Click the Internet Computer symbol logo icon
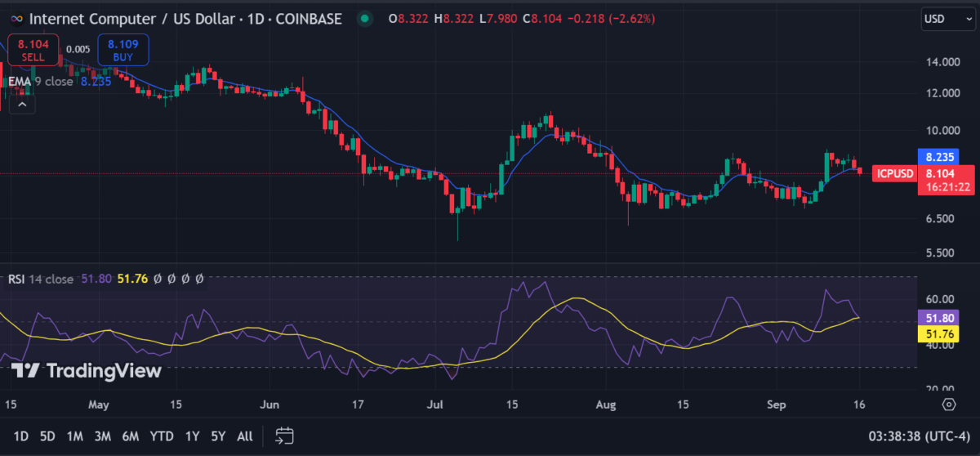Viewport: 980px width, 456px height. [16, 18]
